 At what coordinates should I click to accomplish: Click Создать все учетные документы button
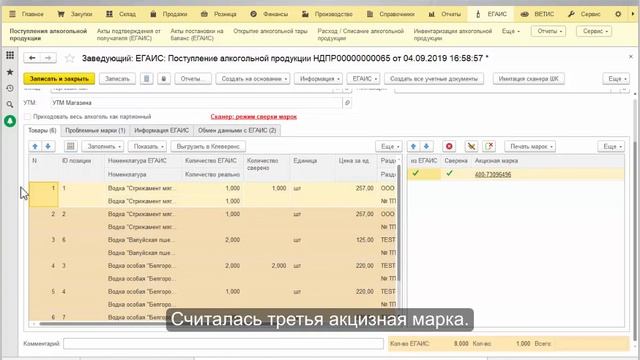pos(434,79)
